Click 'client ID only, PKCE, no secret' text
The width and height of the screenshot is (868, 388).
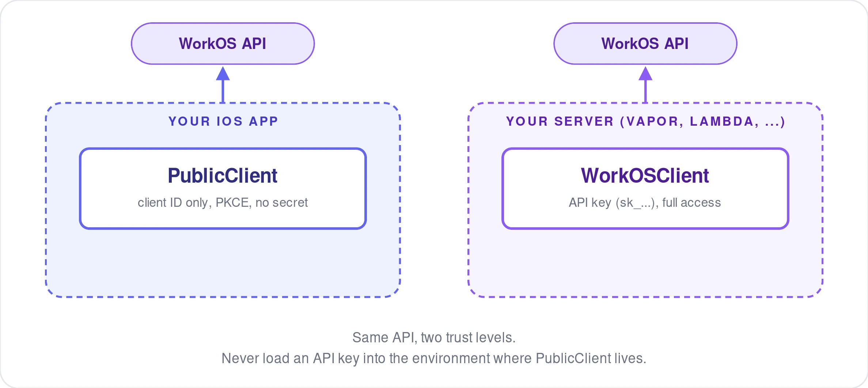pos(223,202)
